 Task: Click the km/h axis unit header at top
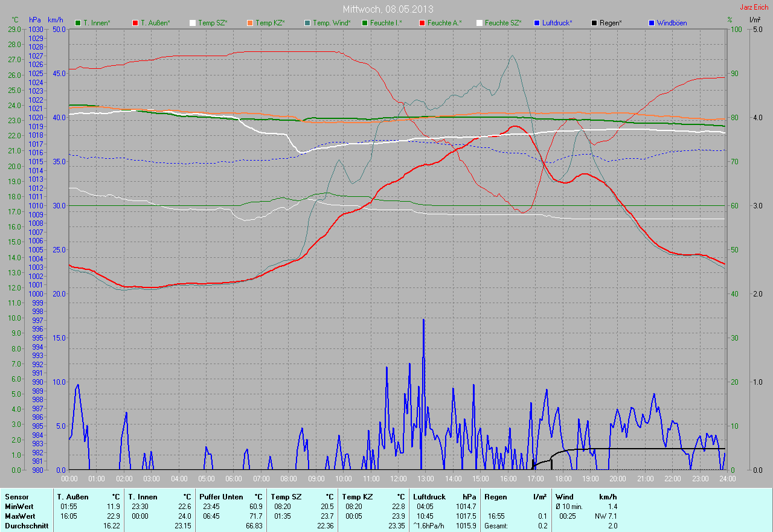click(x=55, y=20)
